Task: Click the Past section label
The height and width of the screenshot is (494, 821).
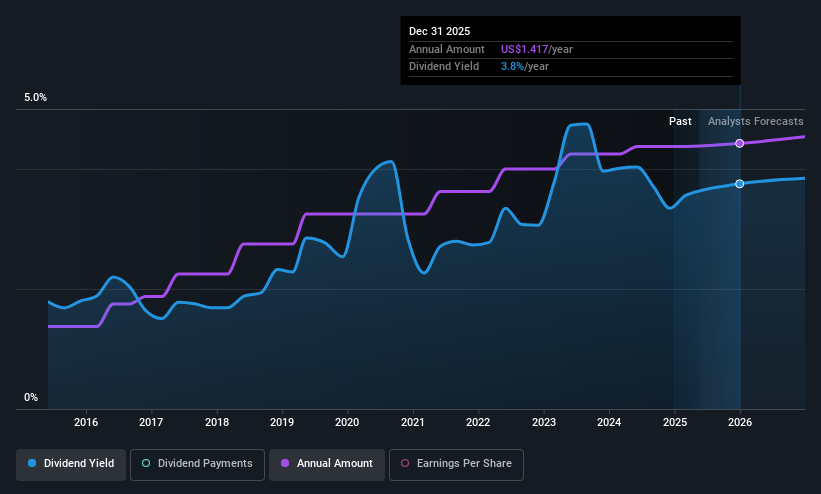Action: point(680,122)
